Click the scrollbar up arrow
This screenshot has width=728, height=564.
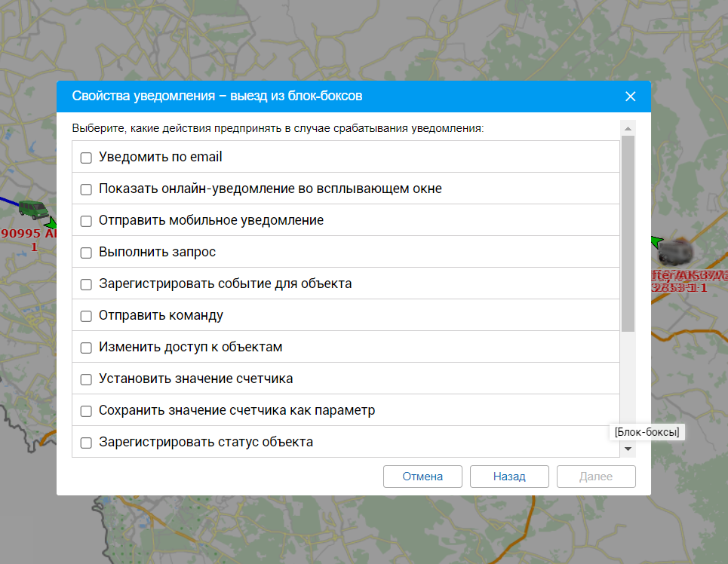pyautogui.click(x=628, y=127)
